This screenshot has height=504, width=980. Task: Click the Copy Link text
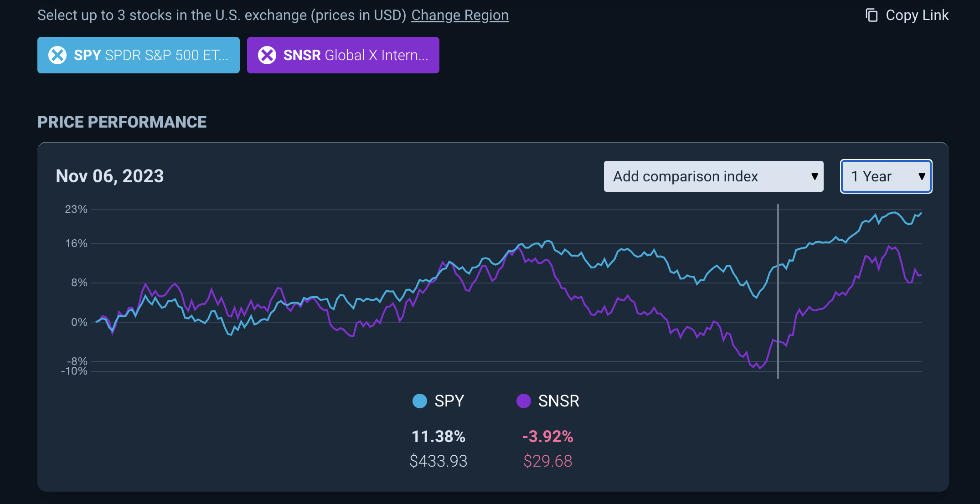click(x=917, y=15)
